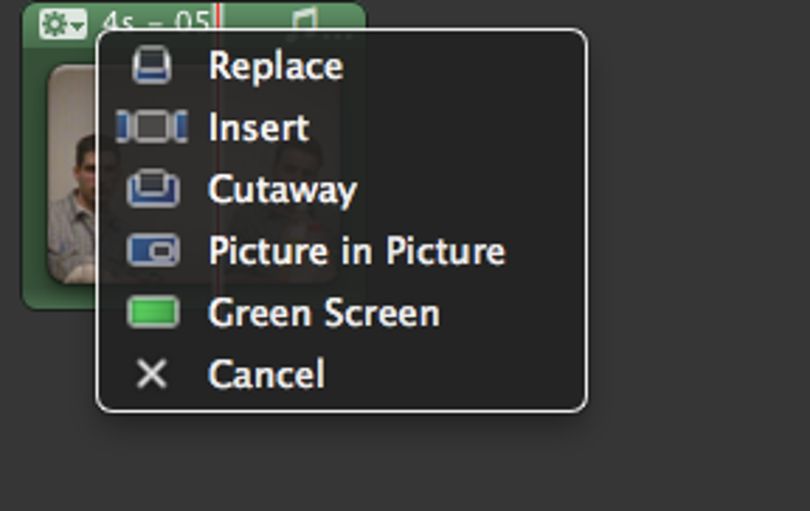This screenshot has height=511, width=810.
Task: Choose Replace from the drop menu
Action: [x=276, y=66]
